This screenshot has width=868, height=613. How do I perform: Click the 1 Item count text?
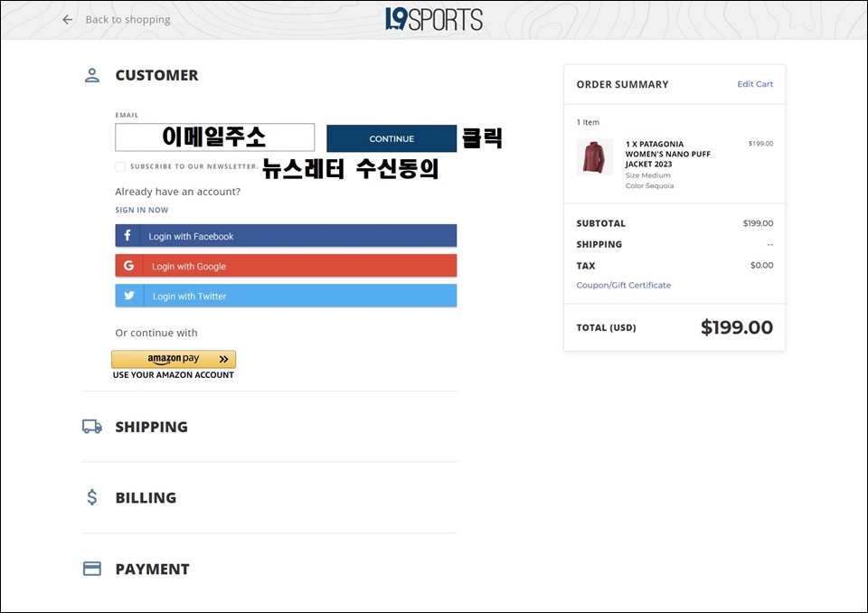[x=588, y=122]
